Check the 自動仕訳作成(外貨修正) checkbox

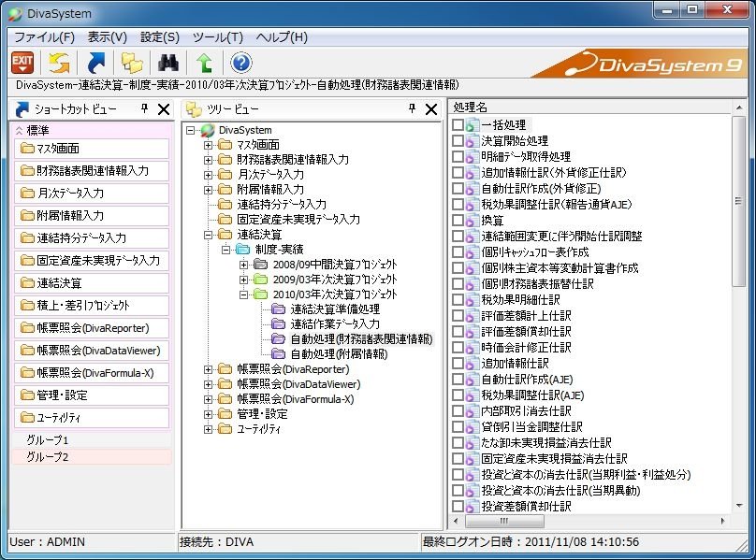point(458,189)
